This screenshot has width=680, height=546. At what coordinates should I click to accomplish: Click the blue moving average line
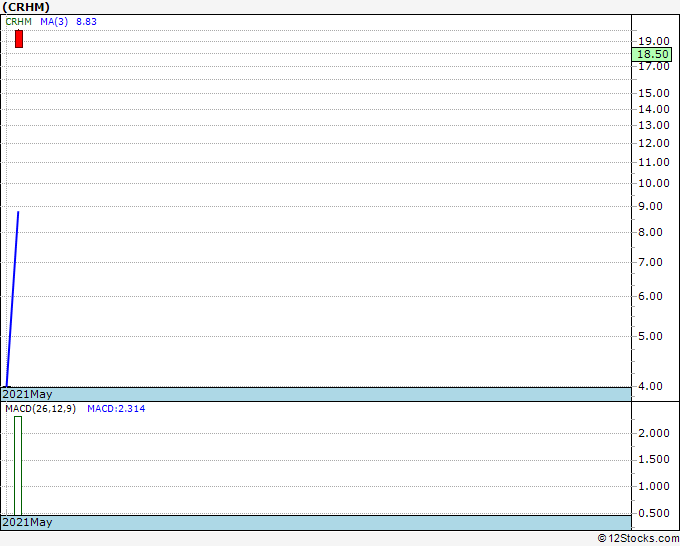click(x=12, y=298)
